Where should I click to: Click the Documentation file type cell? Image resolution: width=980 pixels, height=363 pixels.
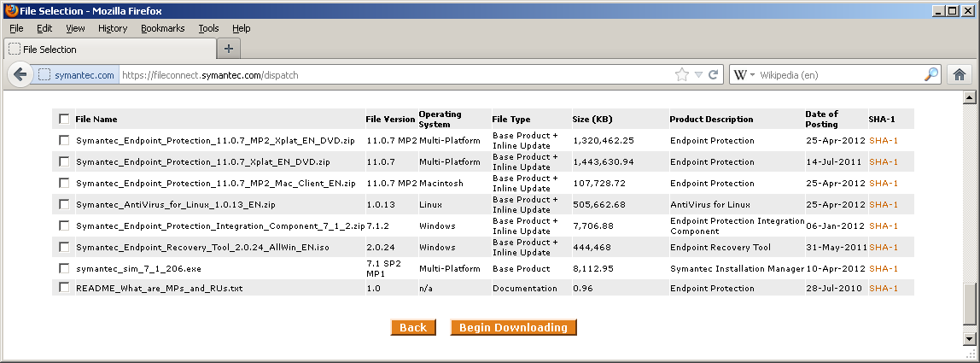(524, 289)
